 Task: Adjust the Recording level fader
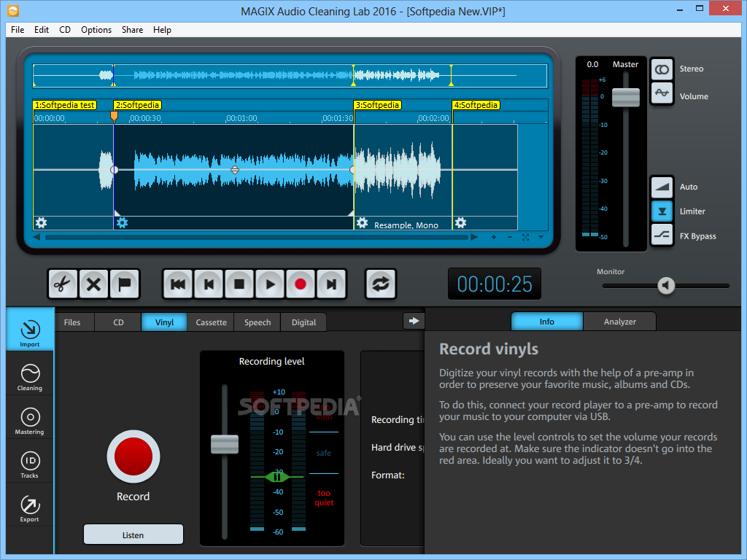pyautogui.click(x=225, y=444)
